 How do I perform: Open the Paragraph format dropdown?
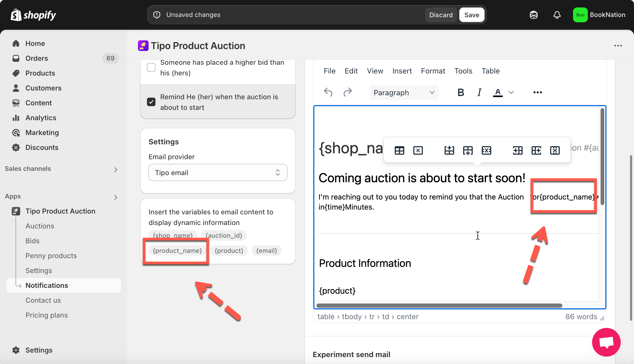pos(403,92)
